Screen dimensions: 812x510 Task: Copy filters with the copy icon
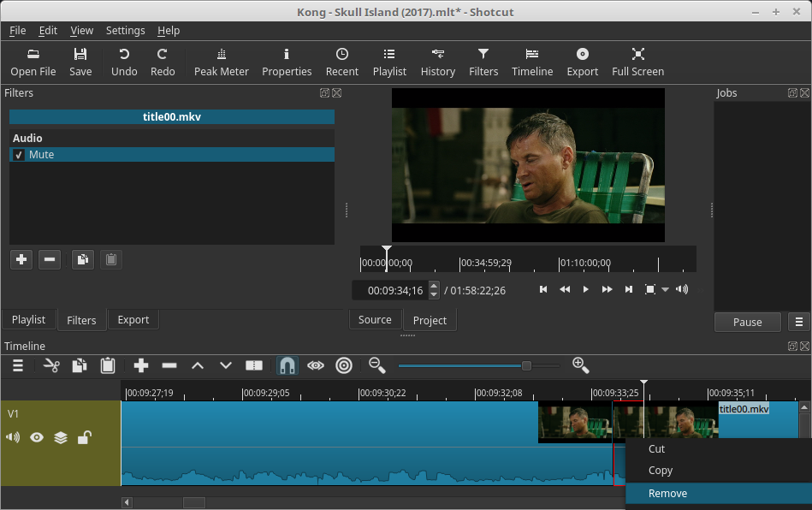(x=83, y=259)
